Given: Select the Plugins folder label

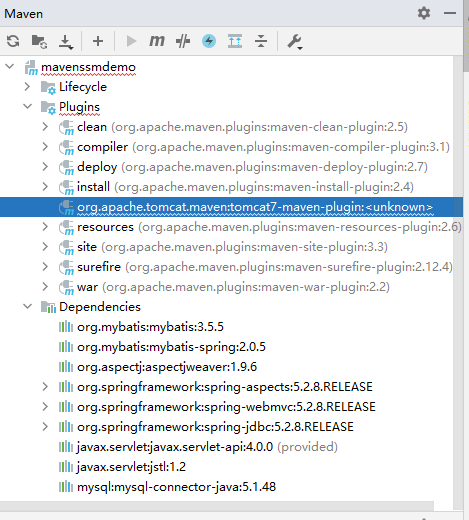Looking at the screenshot, I should [x=79, y=107].
